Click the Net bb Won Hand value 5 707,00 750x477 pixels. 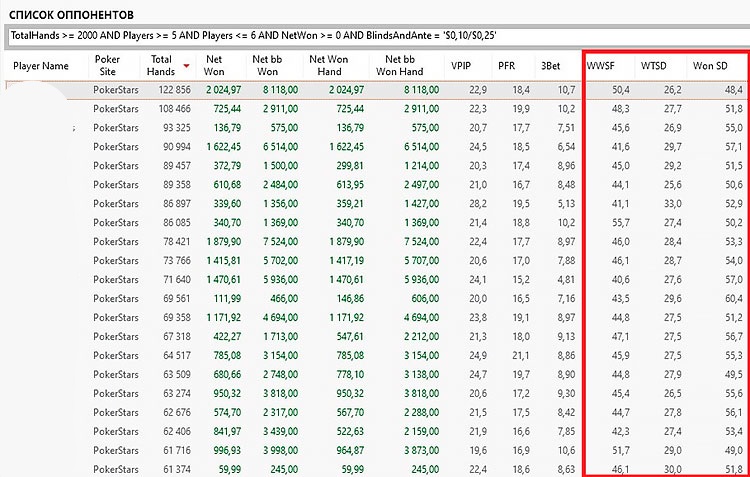tap(421, 261)
